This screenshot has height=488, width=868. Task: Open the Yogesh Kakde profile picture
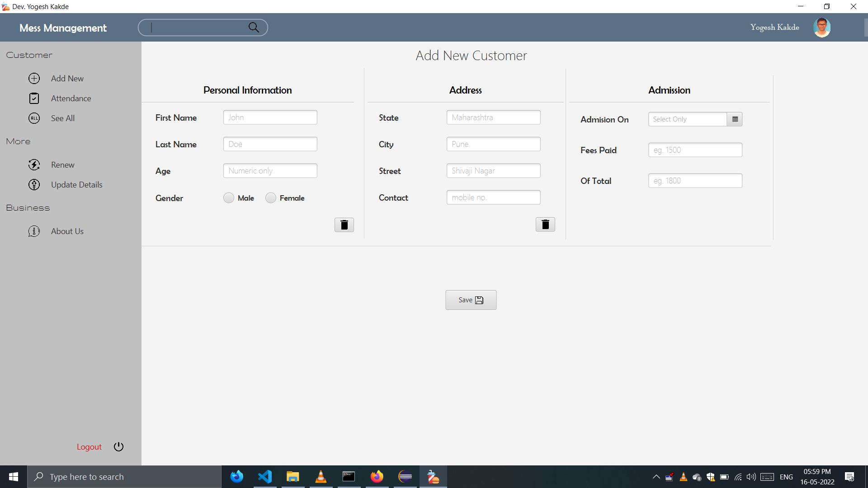point(822,27)
